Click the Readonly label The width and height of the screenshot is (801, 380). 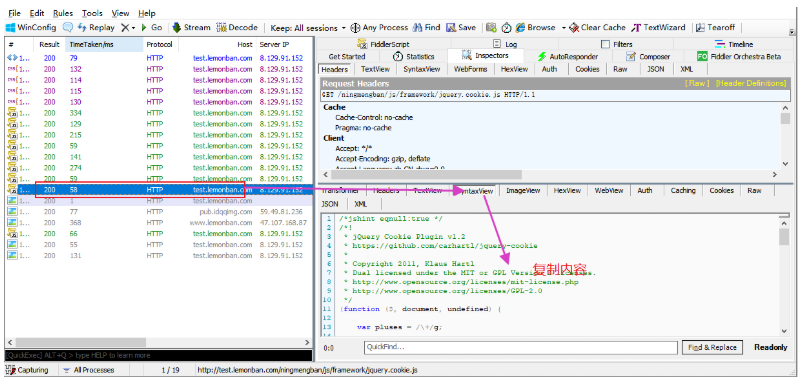point(771,347)
